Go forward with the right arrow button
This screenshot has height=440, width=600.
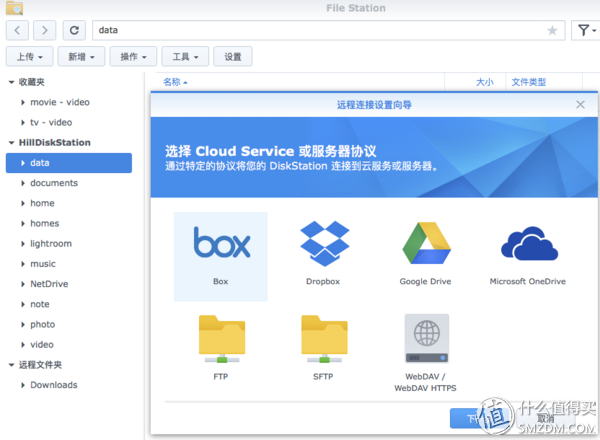(x=44, y=30)
